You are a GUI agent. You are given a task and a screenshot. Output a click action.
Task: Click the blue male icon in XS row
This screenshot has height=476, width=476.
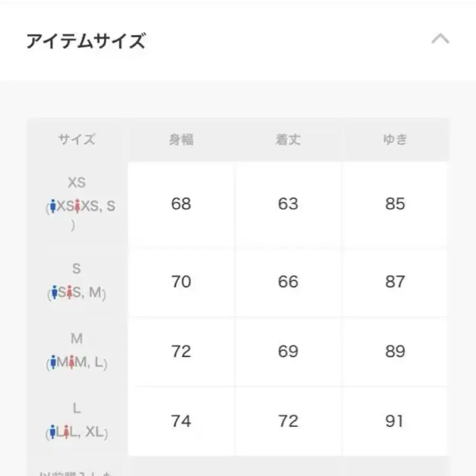pos(53,206)
